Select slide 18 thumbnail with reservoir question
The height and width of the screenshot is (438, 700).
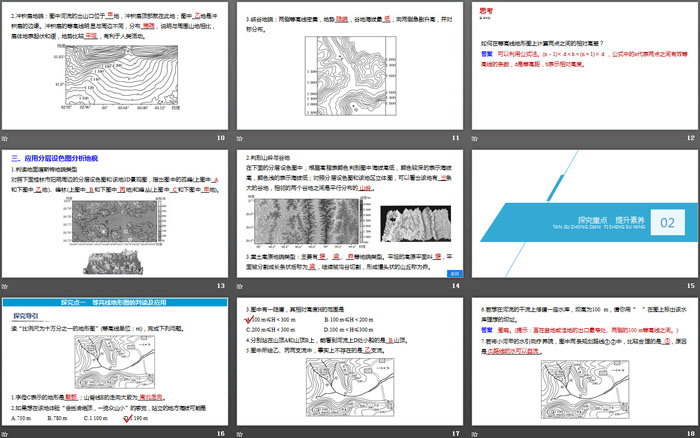click(x=585, y=361)
